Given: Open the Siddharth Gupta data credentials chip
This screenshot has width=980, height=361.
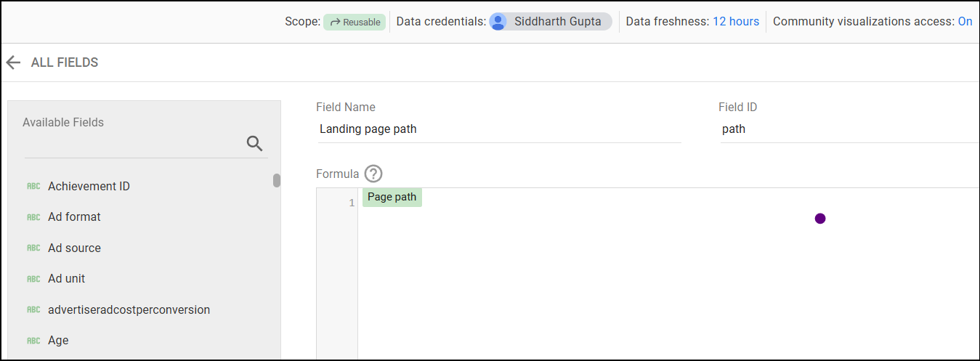Looking at the screenshot, I should [551, 22].
